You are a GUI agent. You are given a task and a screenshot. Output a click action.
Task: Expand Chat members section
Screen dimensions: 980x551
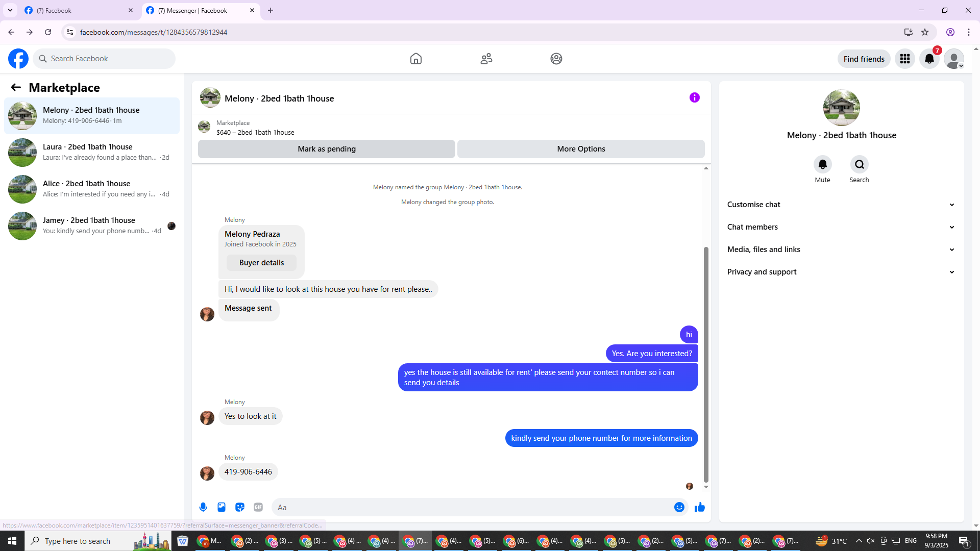[x=841, y=227]
